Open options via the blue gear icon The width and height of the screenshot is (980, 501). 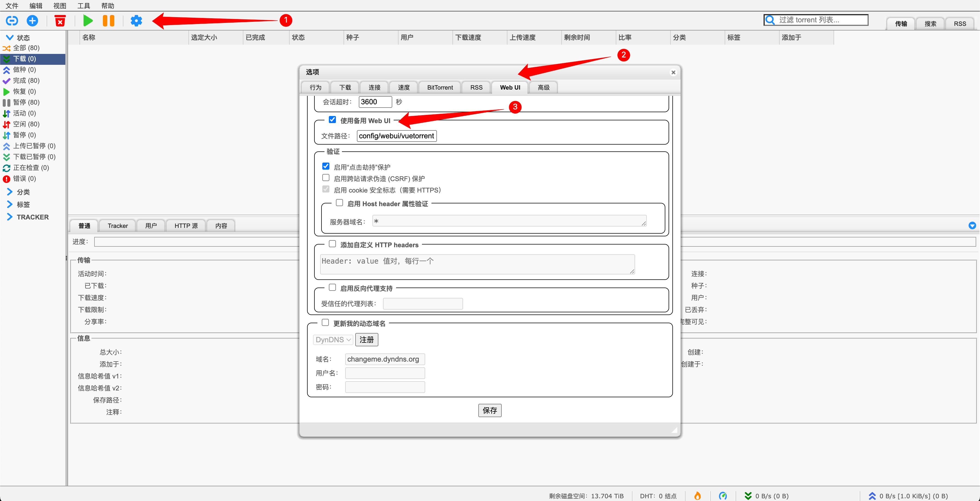click(x=136, y=20)
